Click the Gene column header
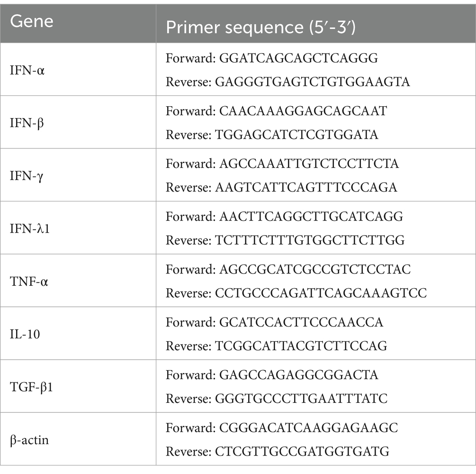The width and height of the screenshot is (476, 474). click(x=78, y=23)
